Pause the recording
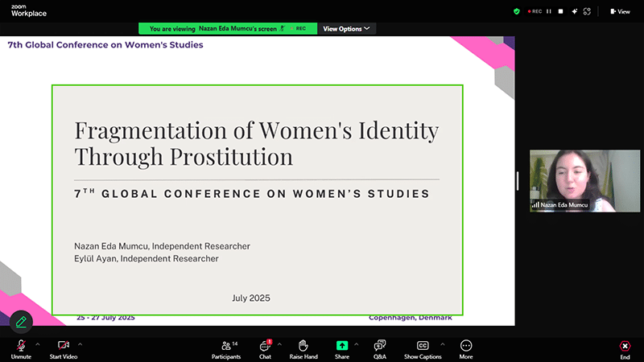 pos(549,11)
